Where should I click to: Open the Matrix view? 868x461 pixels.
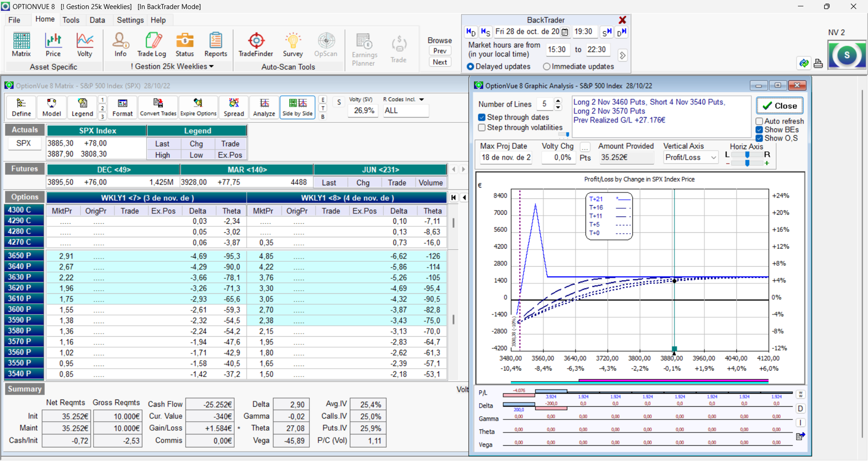(21, 45)
